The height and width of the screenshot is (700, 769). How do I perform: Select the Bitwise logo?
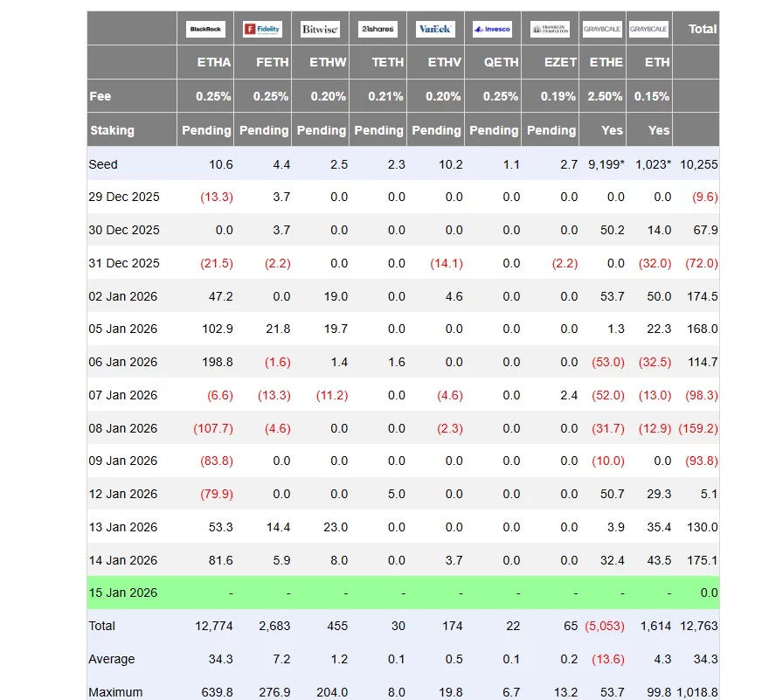point(320,30)
